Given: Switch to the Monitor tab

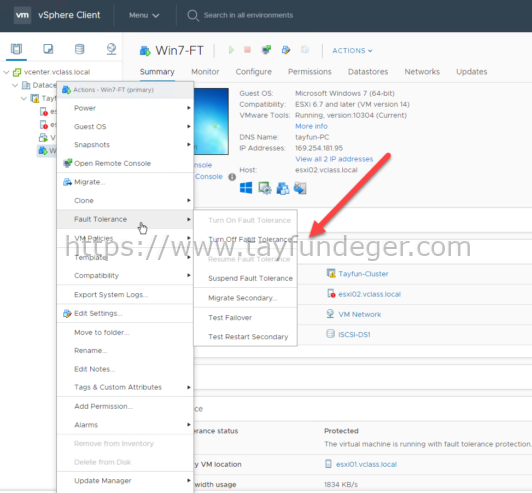Looking at the screenshot, I should [x=205, y=72].
